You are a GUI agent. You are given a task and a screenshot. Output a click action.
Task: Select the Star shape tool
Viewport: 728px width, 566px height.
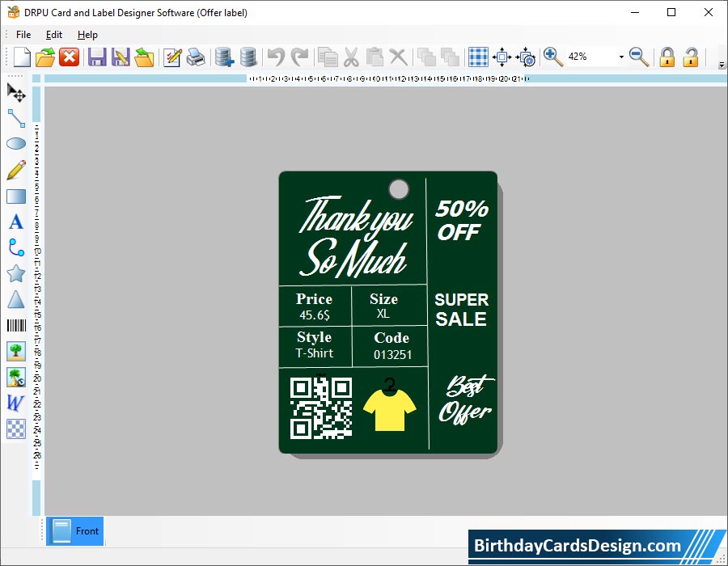16,274
